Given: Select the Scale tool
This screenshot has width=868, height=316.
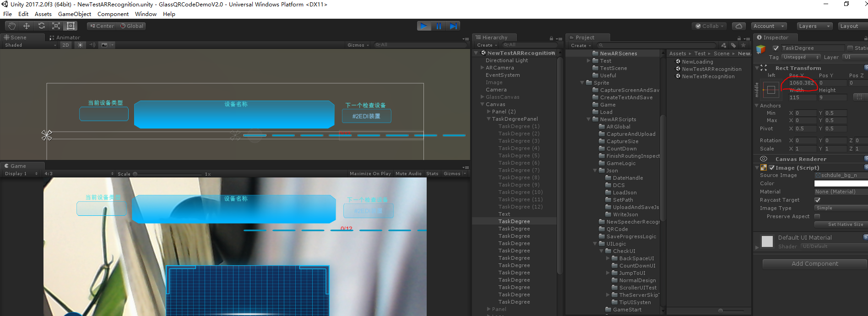Looking at the screenshot, I should click(x=56, y=26).
